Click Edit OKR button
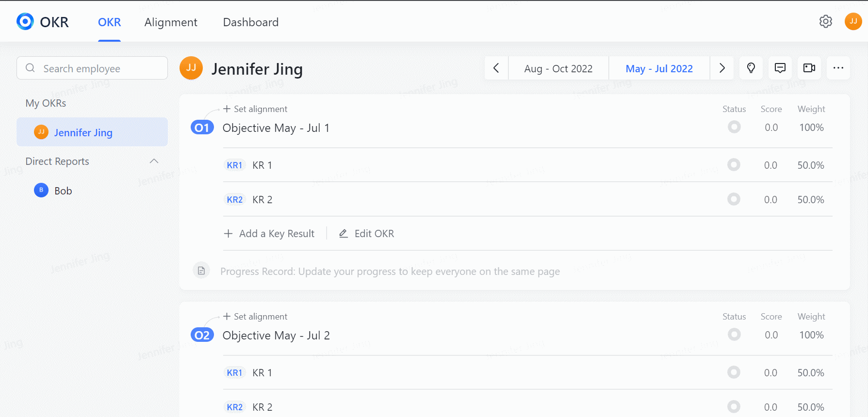868x417 pixels. (x=367, y=234)
